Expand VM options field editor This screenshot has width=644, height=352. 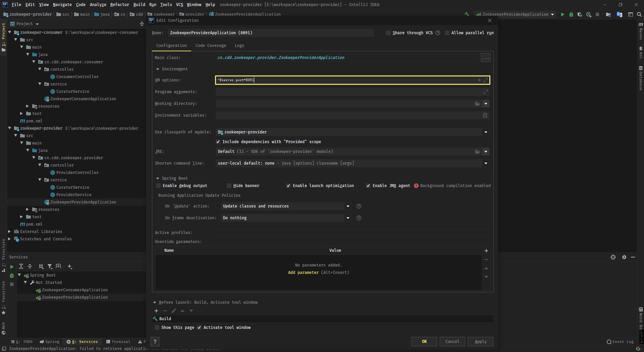click(x=486, y=80)
